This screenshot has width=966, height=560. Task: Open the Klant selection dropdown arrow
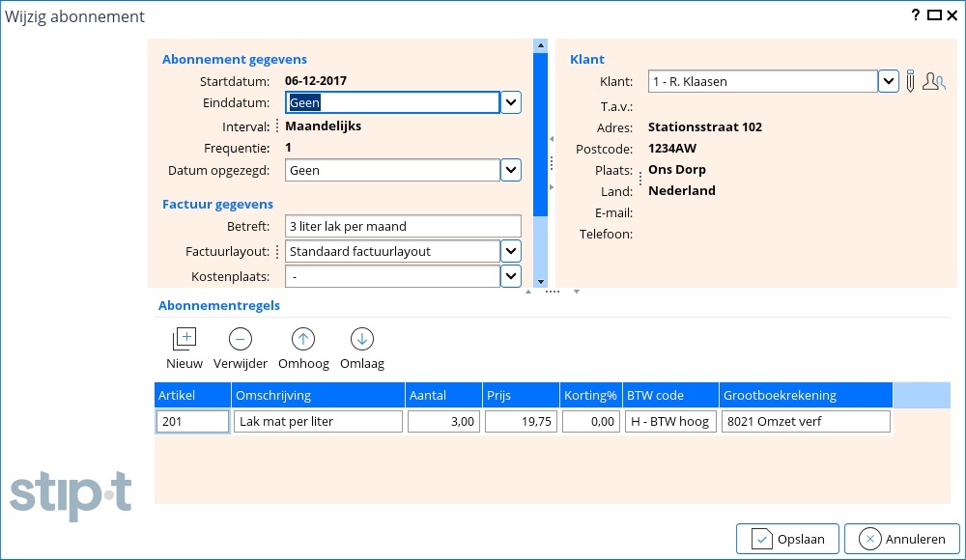click(888, 82)
